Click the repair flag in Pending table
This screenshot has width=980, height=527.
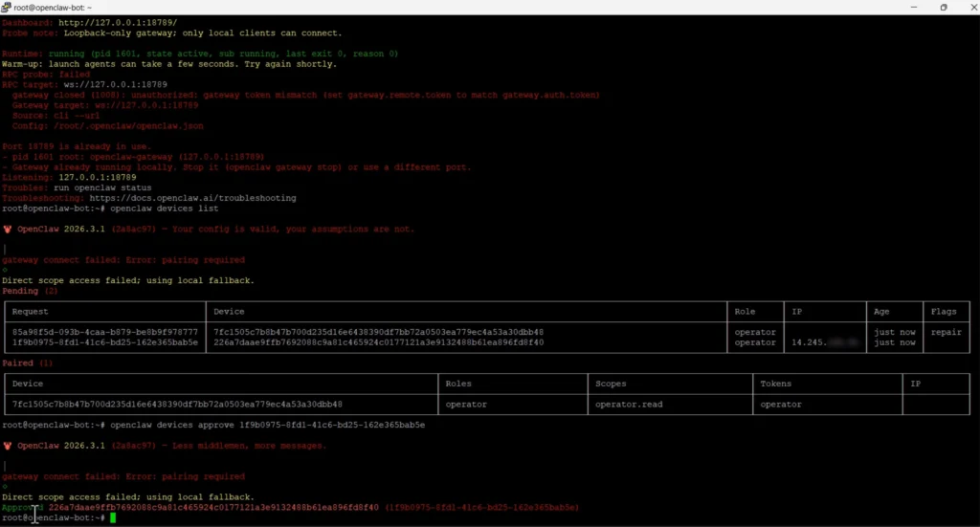[946, 332]
